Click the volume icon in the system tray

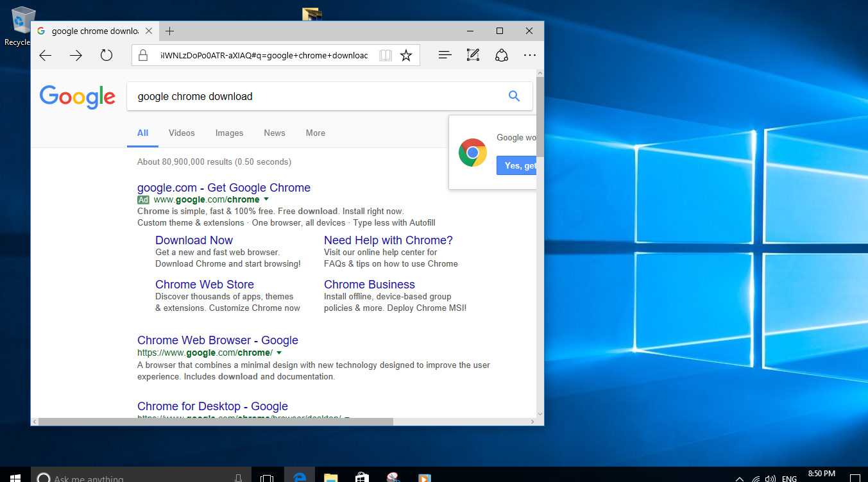[x=769, y=478]
